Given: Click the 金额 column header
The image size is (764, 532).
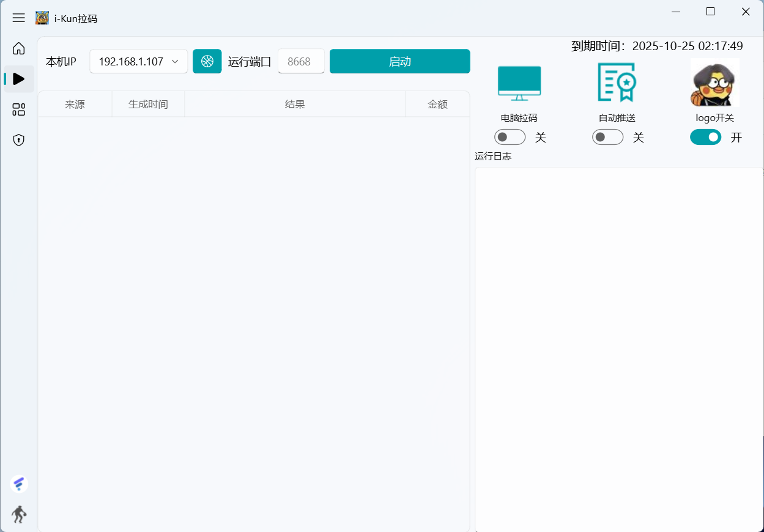Looking at the screenshot, I should [437, 105].
